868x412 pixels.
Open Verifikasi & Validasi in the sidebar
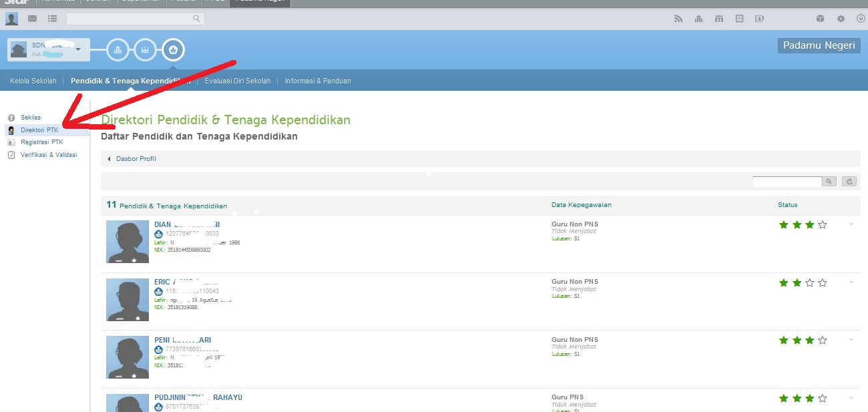[x=49, y=155]
